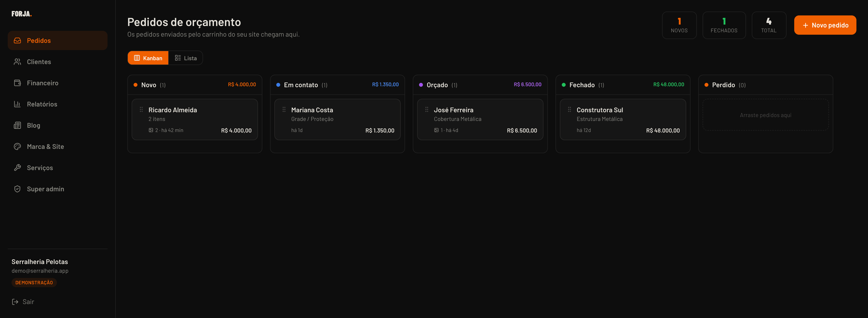Click the Grade / Proteção subtitle
The width and height of the screenshot is (868, 318).
tap(312, 119)
